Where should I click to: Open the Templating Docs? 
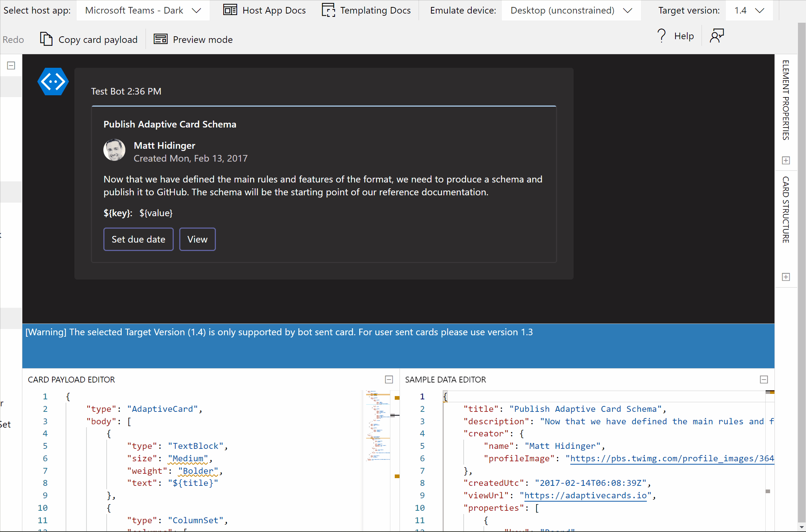366,10
